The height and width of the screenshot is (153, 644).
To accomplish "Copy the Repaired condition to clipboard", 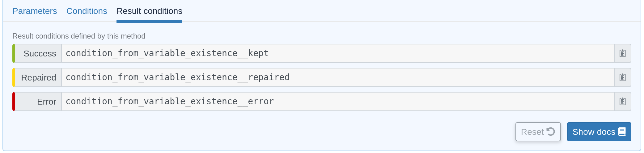I will pyautogui.click(x=622, y=77).
